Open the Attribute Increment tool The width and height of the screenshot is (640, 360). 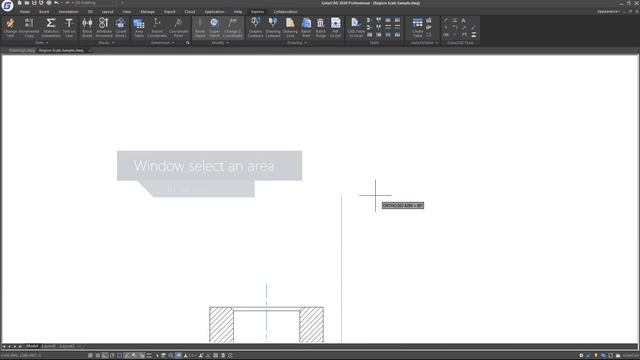104,28
